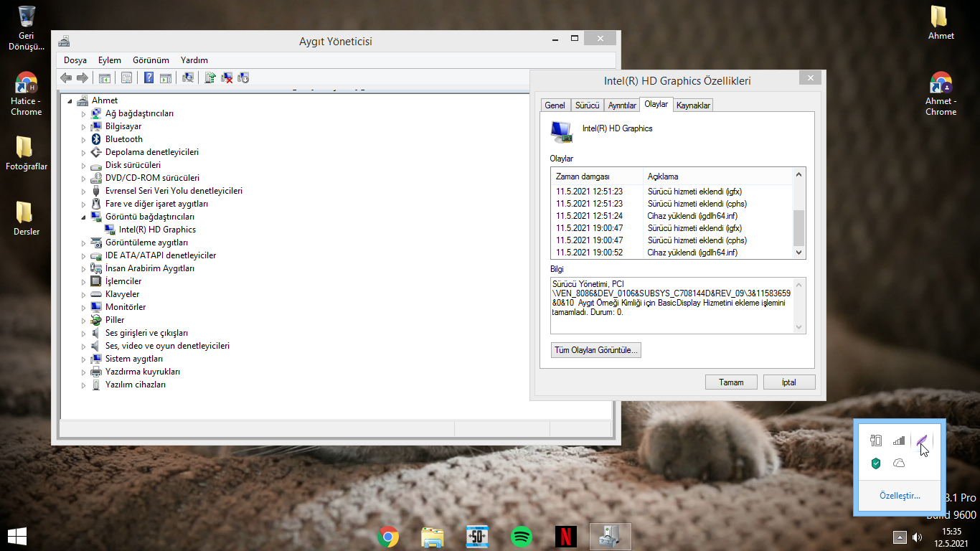Select event 11.5.2021 12:51:24 Cihaz yüklendi
Viewport: 980px width, 551px height.
coord(672,216)
